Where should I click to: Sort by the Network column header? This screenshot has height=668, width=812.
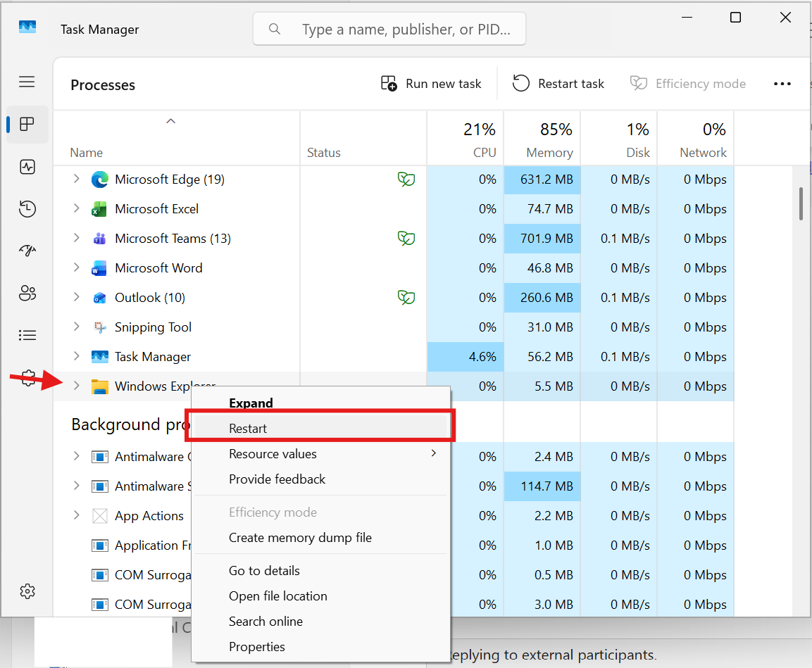tap(695, 138)
